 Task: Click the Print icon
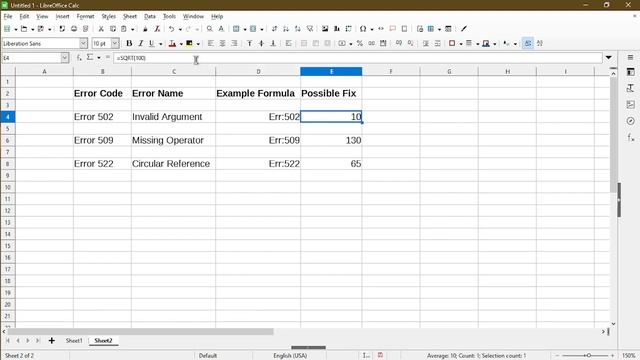(74, 29)
